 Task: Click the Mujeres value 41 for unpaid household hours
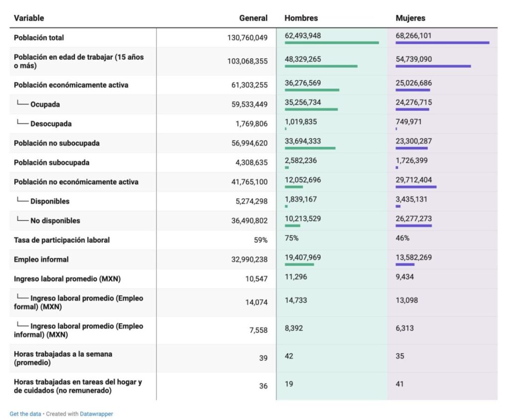(399, 384)
